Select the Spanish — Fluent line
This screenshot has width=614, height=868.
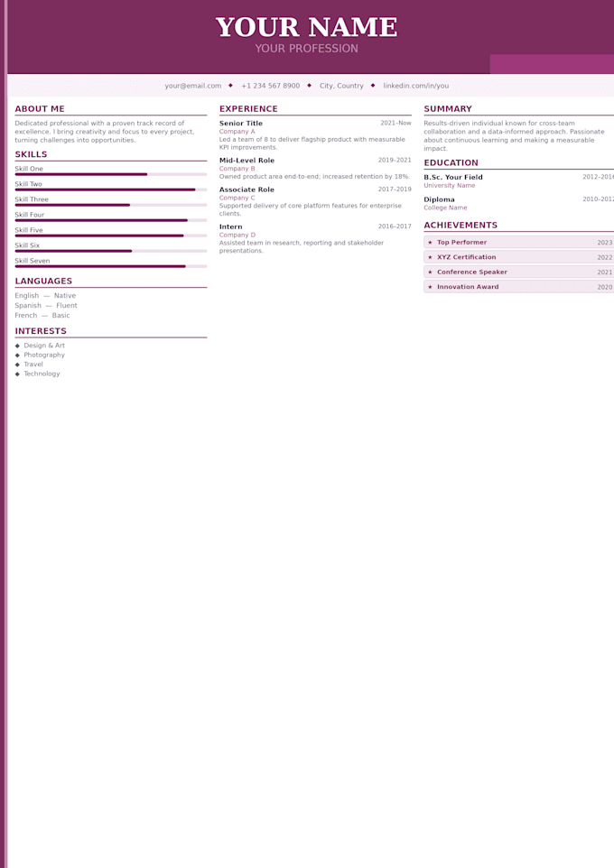(46, 306)
